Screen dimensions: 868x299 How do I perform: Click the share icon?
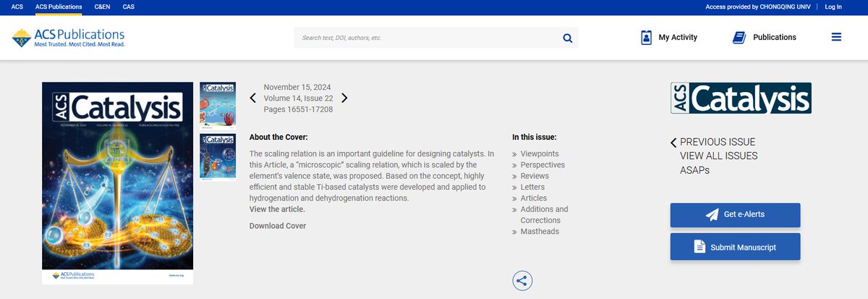point(522,281)
